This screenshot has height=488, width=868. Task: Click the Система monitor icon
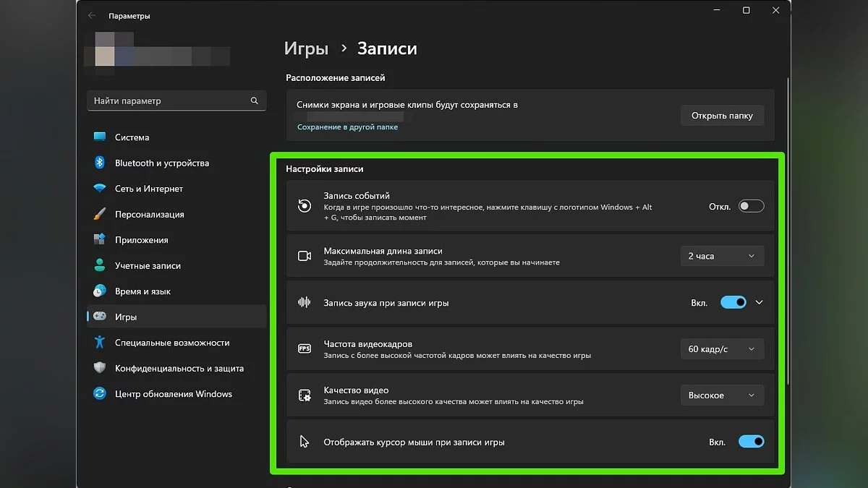click(x=100, y=137)
